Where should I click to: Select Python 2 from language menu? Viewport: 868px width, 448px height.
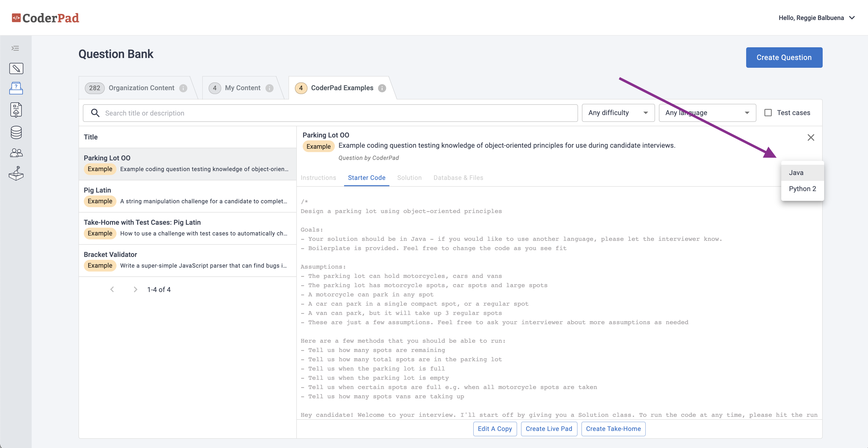click(802, 189)
